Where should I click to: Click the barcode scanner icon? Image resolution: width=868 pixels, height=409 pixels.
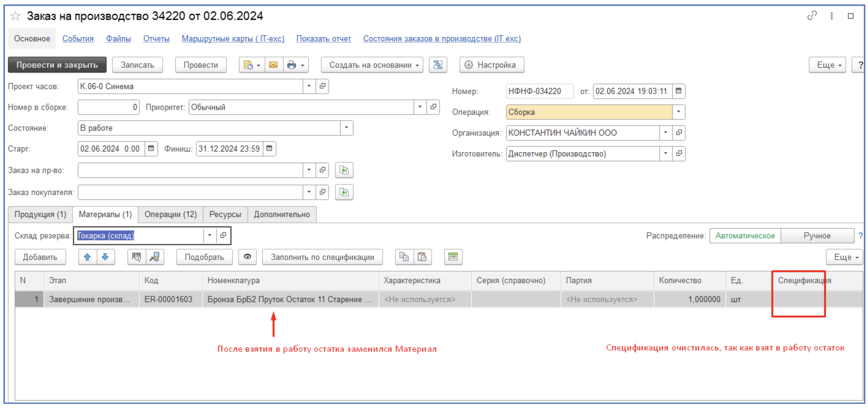pos(136,257)
